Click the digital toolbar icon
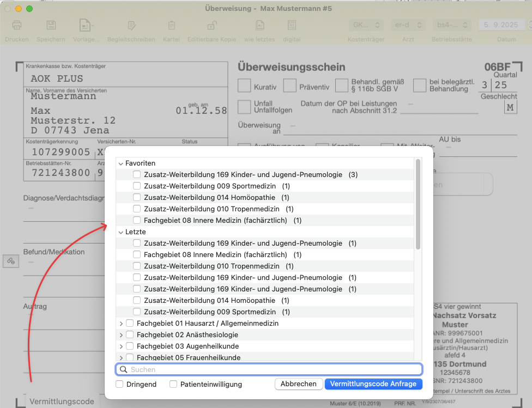The width and height of the screenshot is (532, 408). (x=292, y=25)
